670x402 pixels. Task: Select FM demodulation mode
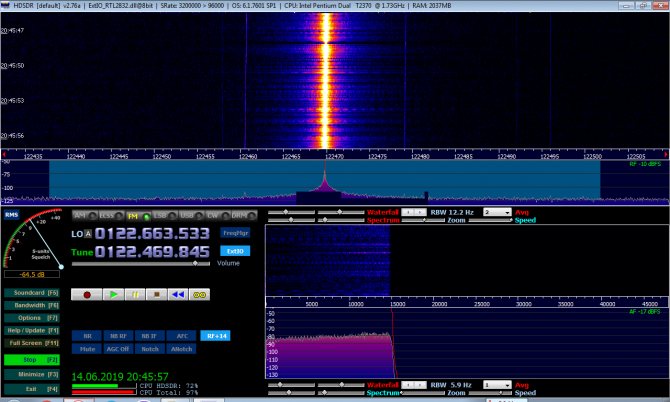(x=138, y=216)
